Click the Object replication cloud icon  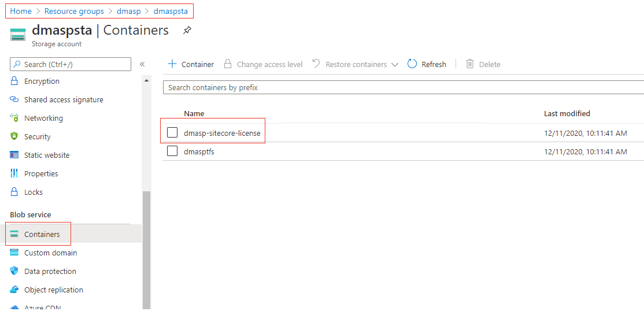(14, 290)
